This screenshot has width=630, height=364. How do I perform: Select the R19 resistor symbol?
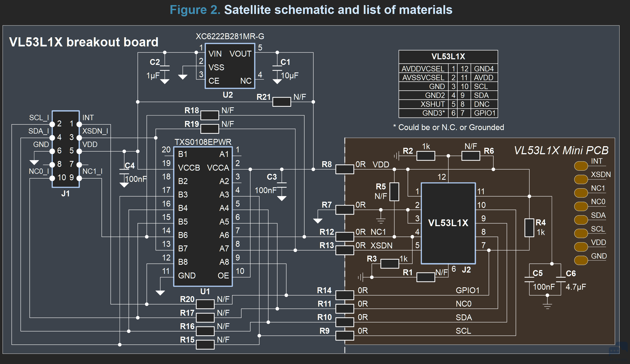210,129
